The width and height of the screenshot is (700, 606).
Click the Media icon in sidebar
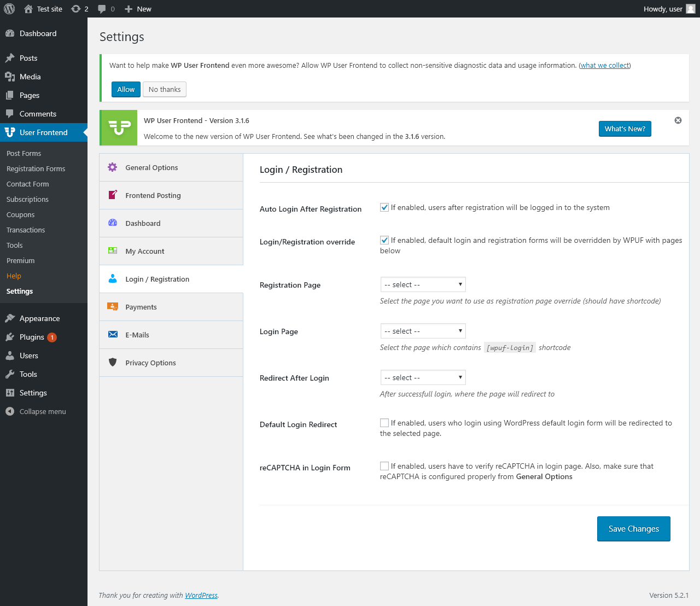pyautogui.click(x=10, y=77)
